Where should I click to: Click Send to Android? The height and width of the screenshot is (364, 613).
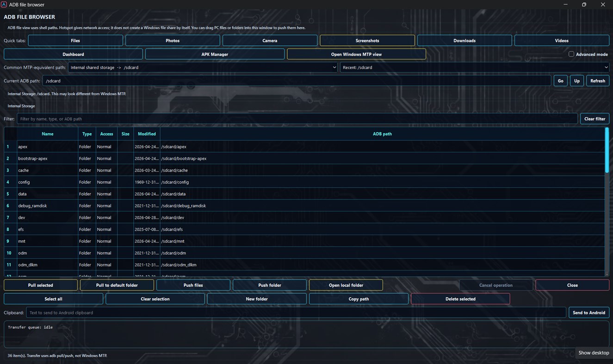click(589, 313)
